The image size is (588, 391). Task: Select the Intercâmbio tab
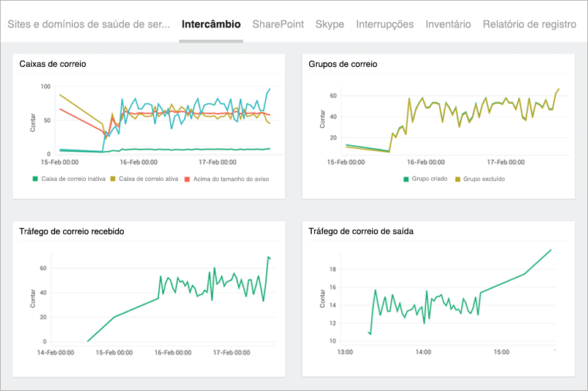[x=211, y=25]
